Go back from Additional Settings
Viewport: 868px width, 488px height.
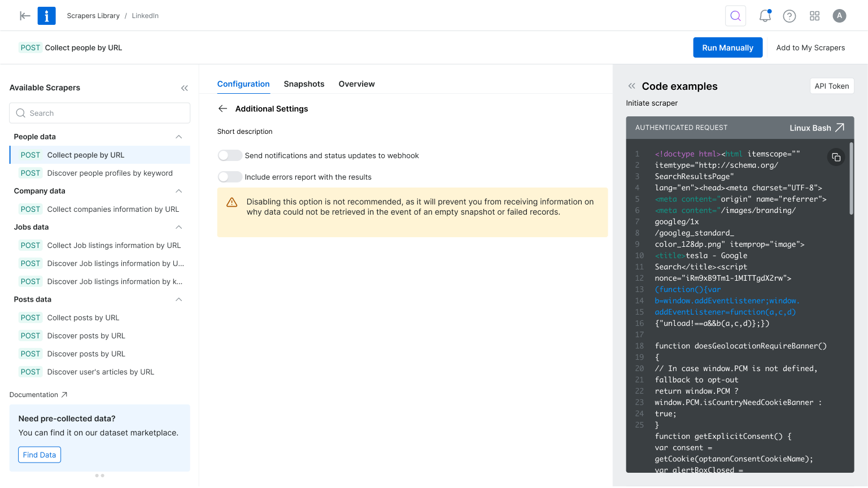pyautogui.click(x=223, y=108)
